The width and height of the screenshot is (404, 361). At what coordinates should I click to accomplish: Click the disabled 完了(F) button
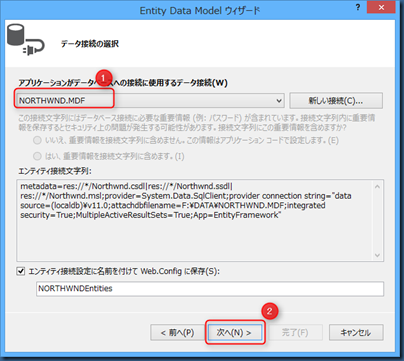coord(295,333)
